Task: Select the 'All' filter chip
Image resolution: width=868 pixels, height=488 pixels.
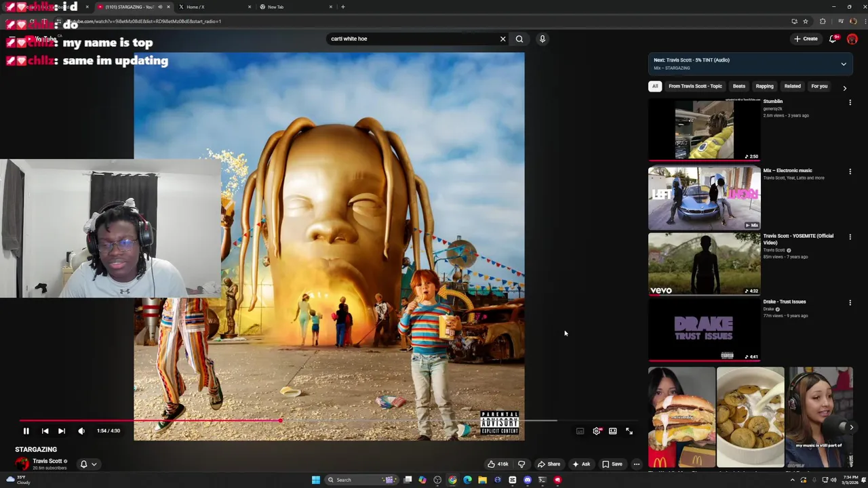Action: click(655, 86)
